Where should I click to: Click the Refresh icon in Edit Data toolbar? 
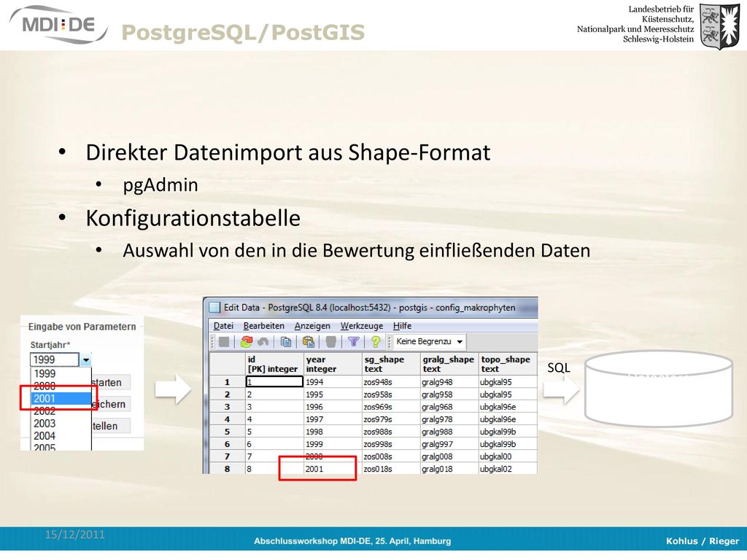point(247,341)
